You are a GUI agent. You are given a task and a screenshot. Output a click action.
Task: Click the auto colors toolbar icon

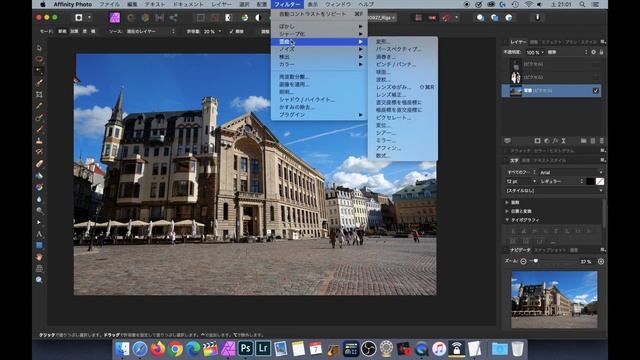(x=244, y=18)
